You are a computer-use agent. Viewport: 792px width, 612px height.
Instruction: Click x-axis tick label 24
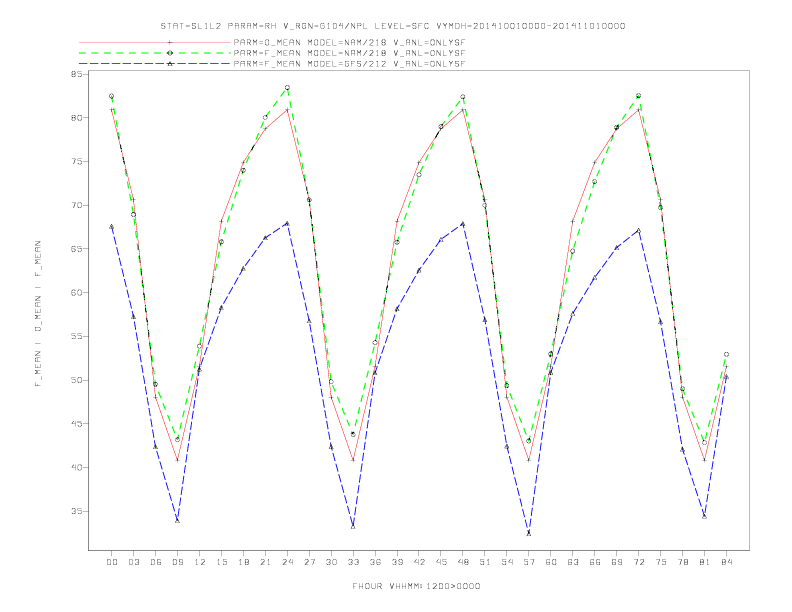[x=287, y=562]
